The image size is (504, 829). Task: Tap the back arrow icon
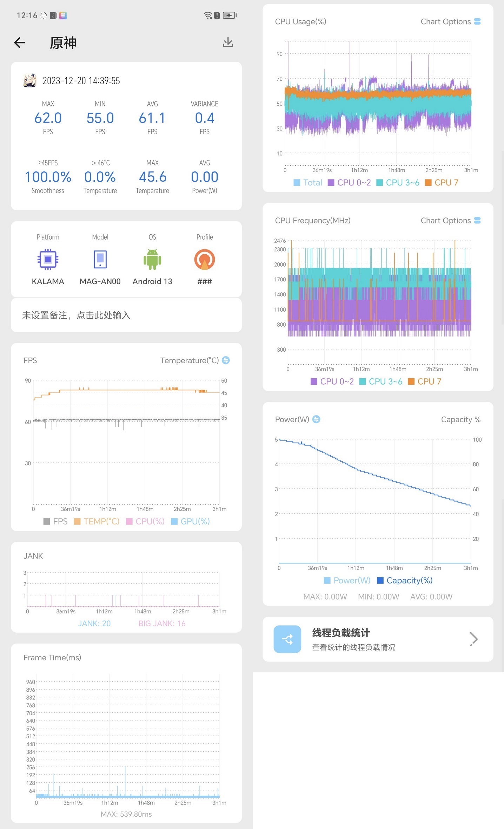click(19, 43)
